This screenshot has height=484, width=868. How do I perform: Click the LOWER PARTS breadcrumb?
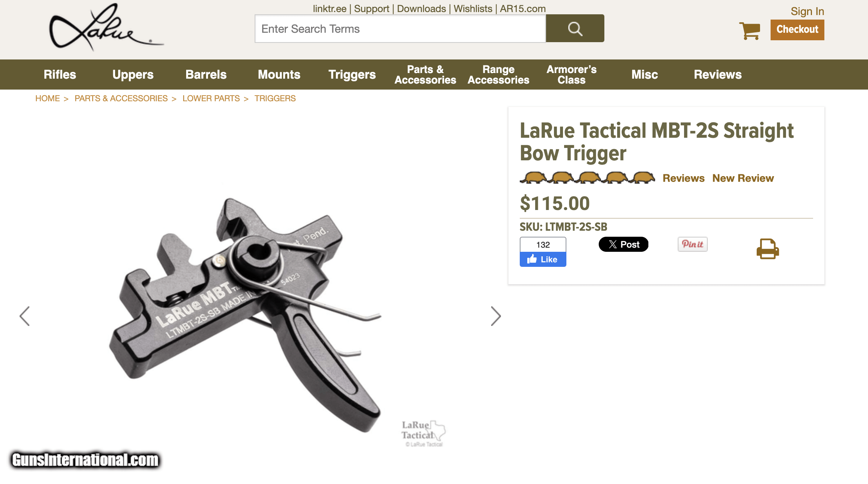click(211, 99)
